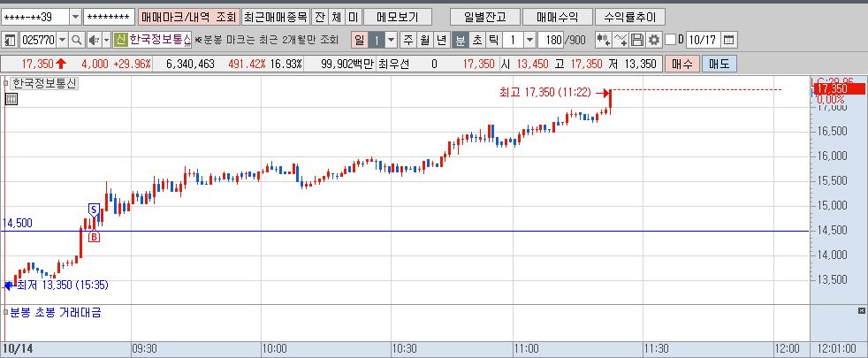Click the 매매마크/내역 조회 button
The width and height of the screenshot is (868, 358).
coord(189,17)
